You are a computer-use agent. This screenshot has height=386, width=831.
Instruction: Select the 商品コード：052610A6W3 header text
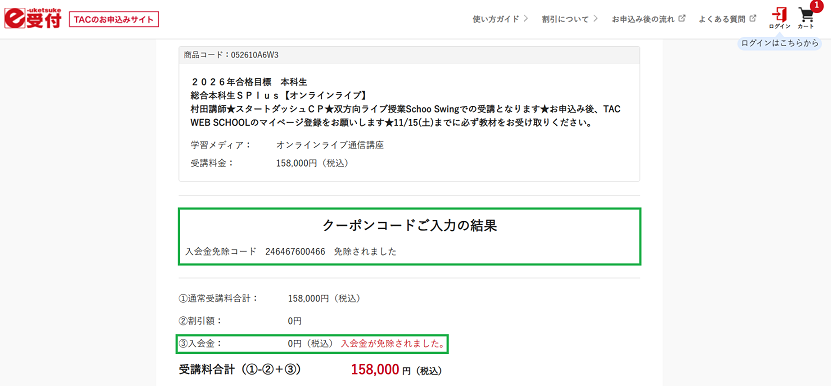coord(231,55)
